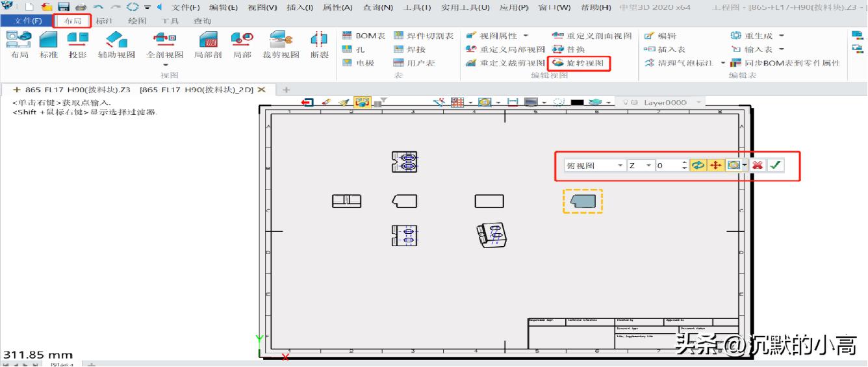Click the 替换 replace view tool
868x367 pixels.
tap(568, 49)
